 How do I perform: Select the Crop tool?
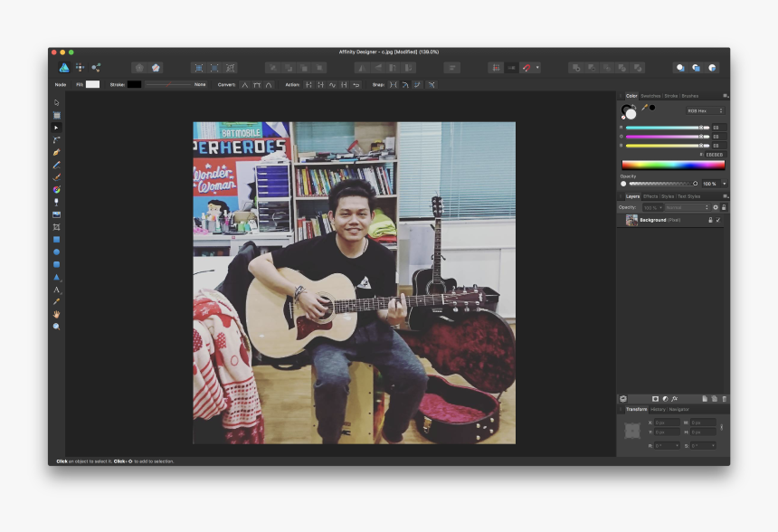pos(56,227)
